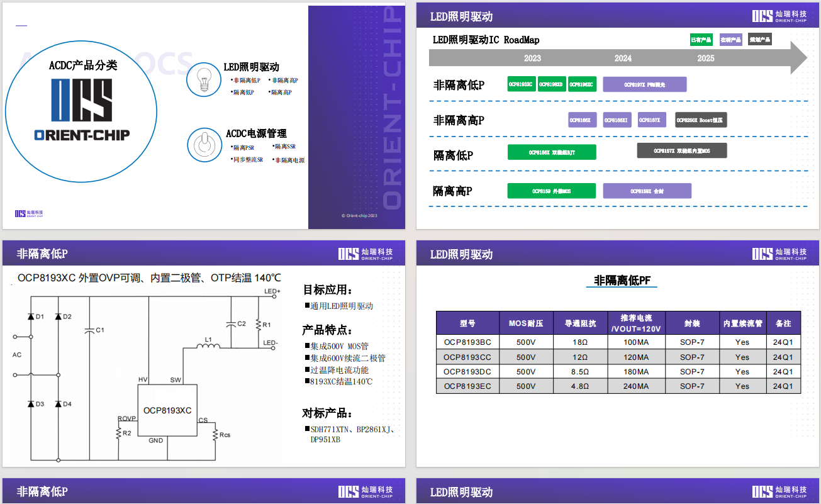The height and width of the screenshot is (504, 821).
Task: Click diode D3 in the circuit diagram
Action: pos(31,404)
